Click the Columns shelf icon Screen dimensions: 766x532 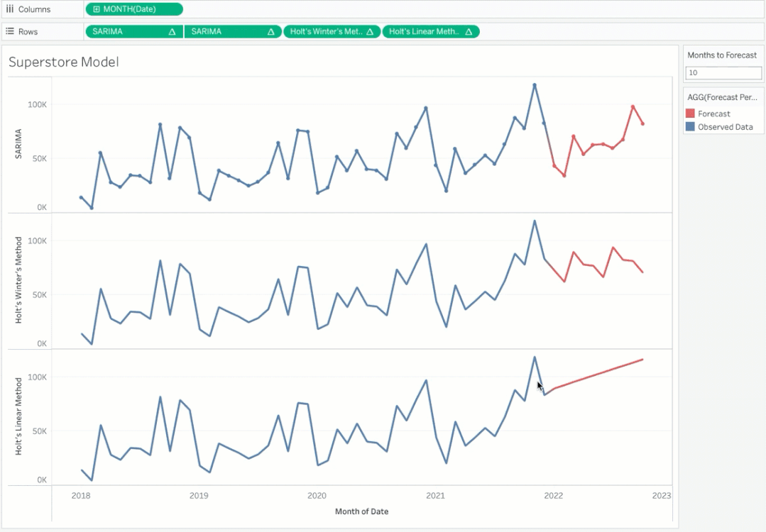[x=10, y=9]
